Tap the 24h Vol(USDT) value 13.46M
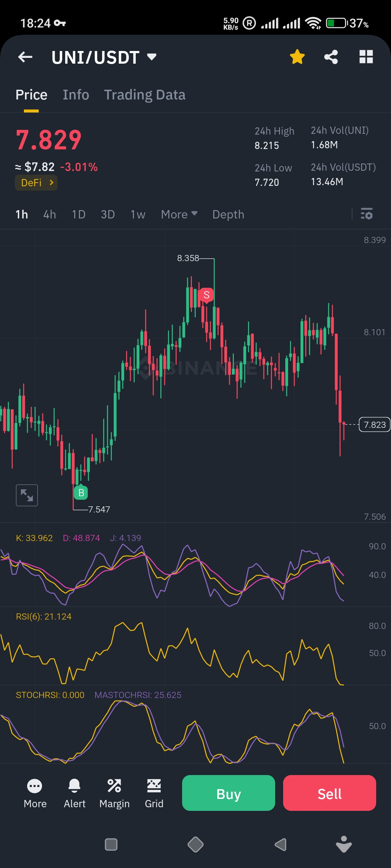The height and width of the screenshot is (868, 391). coord(327,182)
